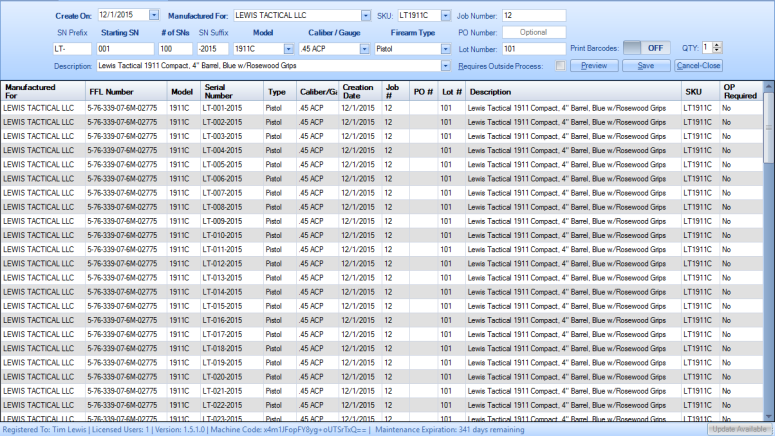Open the Description dropdown arrow
Image resolution: width=775 pixels, height=436 pixels.
[445, 66]
